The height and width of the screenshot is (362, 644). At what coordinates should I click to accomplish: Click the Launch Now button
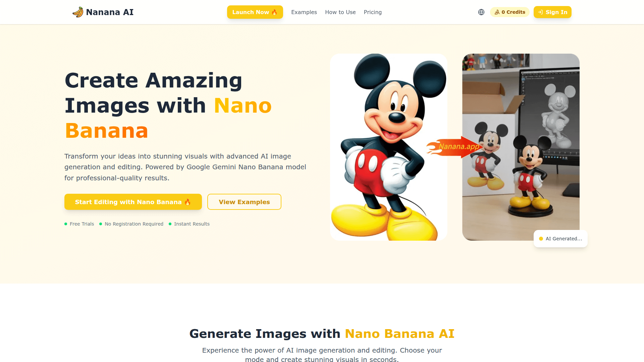pyautogui.click(x=255, y=12)
